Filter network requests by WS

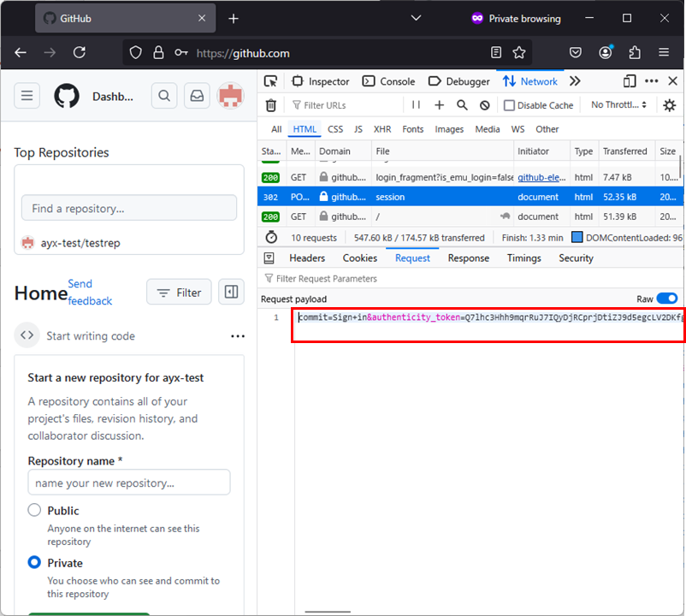click(517, 129)
